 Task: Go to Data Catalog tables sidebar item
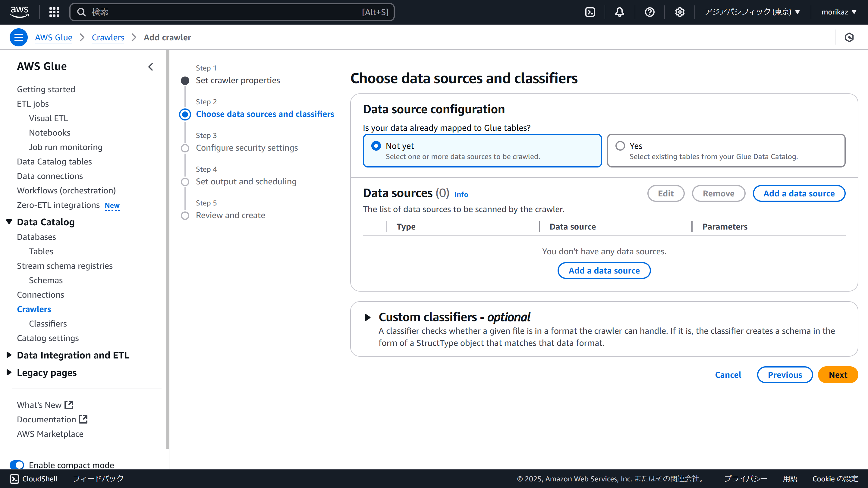54,161
